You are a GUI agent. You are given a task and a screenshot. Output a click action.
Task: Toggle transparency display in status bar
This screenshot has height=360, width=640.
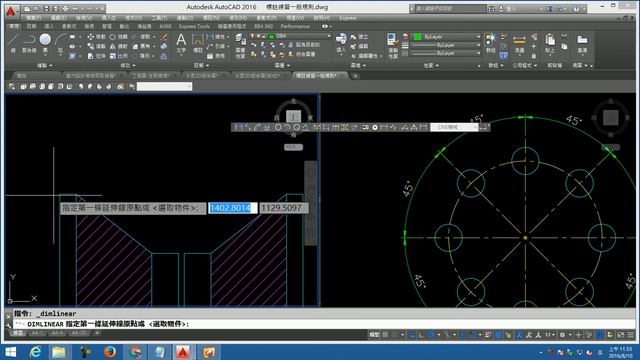click(x=498, y=335)
